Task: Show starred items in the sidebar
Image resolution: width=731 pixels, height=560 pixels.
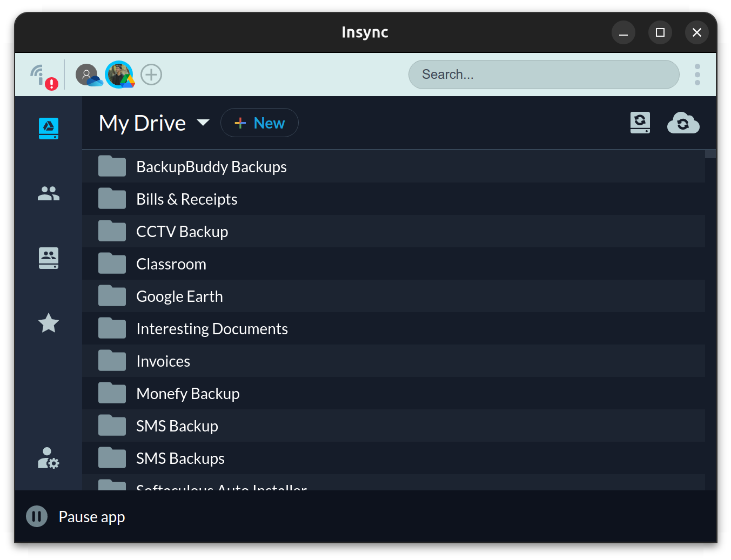Action: [49, 323]
